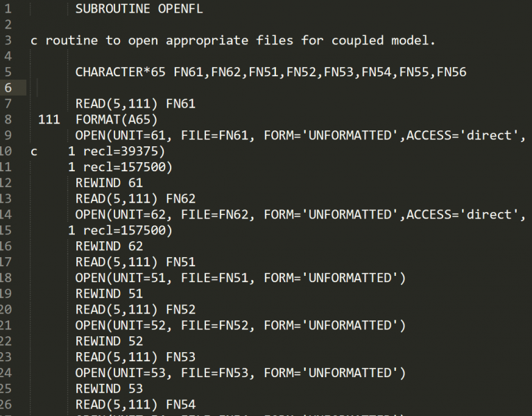This screenshot has width=532, height=416.
Task: Click the OPEN(UNIT=51 statement
Action: pos(125,278)
